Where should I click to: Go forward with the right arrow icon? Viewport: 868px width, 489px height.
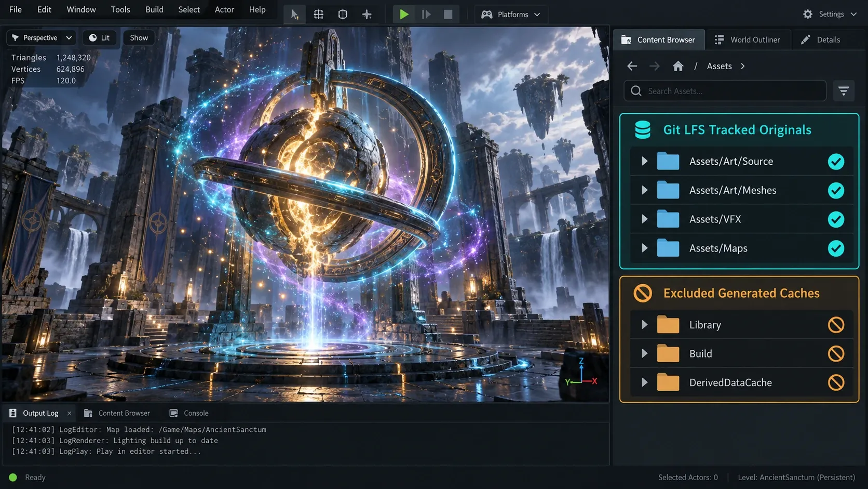point(655,66)
